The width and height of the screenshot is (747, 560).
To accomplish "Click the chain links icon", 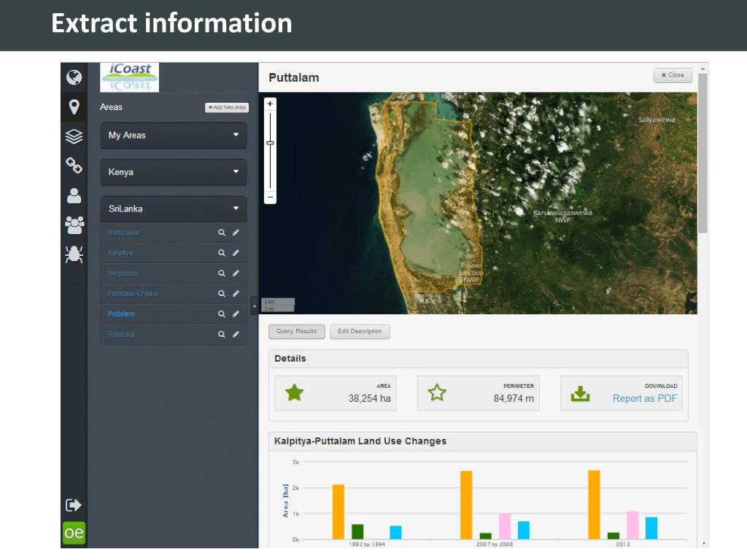I will pyautogui.click(x=74, y=166).
